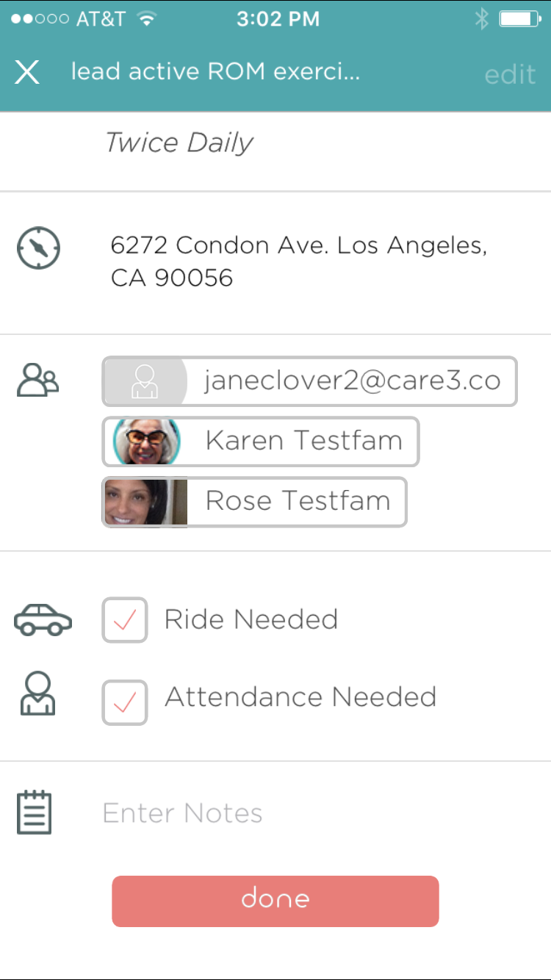Open the 6272 Condon Ave address

[x=299, y=261]
